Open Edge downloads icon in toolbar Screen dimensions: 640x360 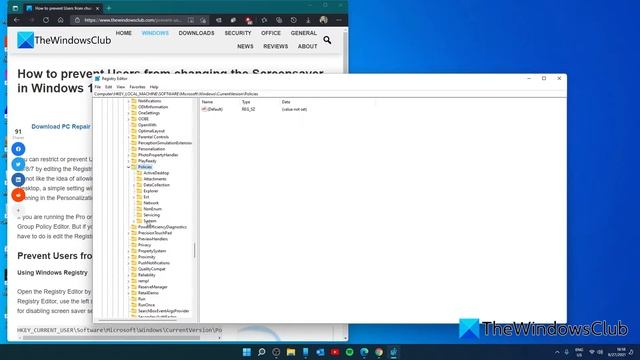click(308, 20)
